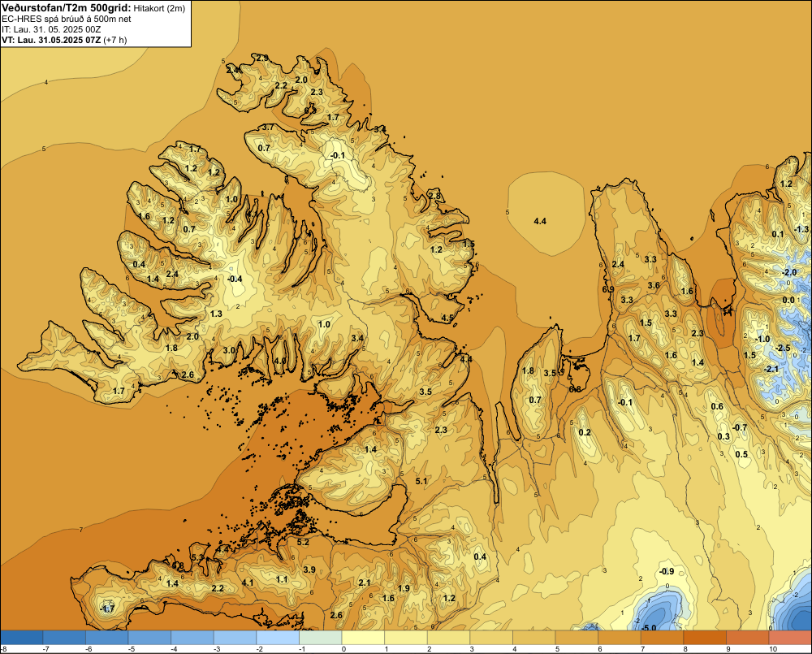
Task: Click the '1.9' temperature value
Action: [404, 588]
